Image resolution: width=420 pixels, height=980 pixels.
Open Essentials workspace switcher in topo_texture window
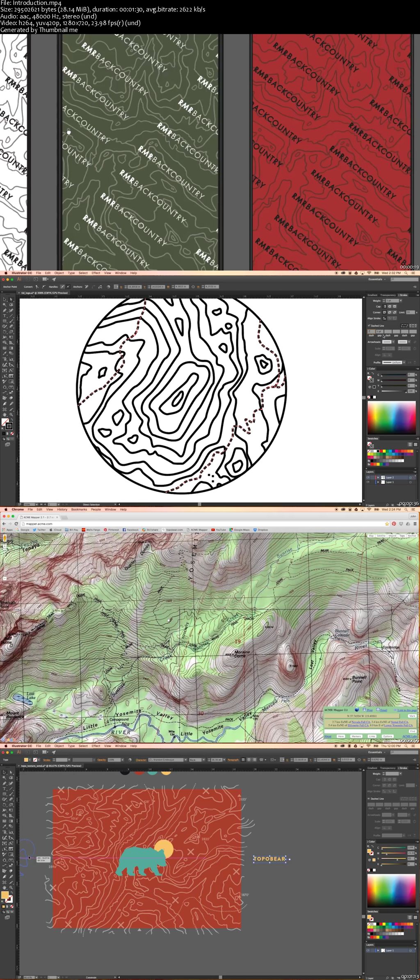click(x=377, y=752)
